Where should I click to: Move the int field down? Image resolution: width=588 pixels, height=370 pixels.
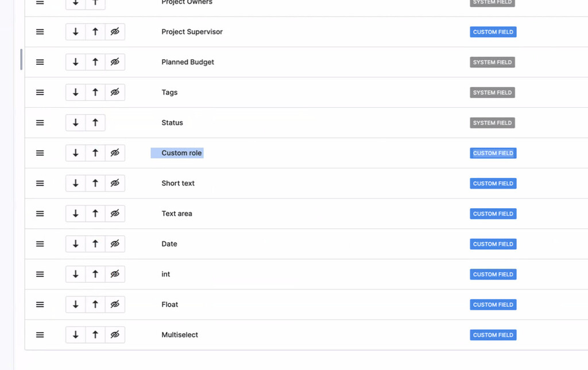(75, 274)
